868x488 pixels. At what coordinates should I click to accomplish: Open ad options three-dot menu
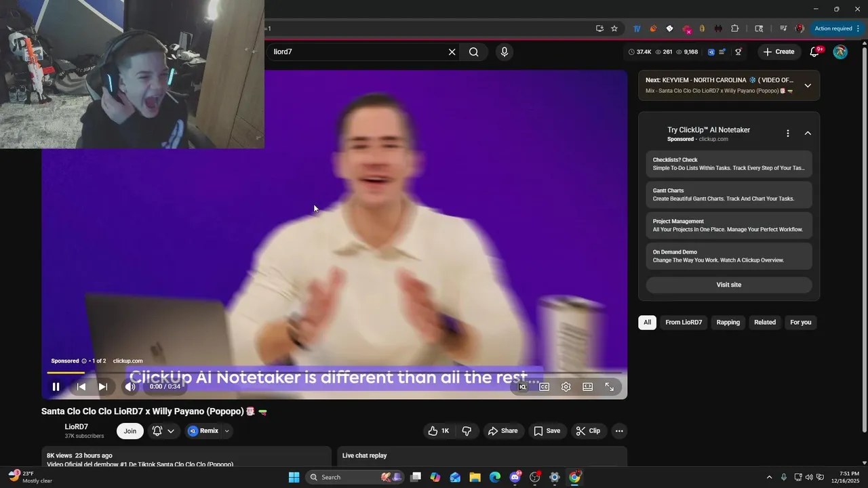click(787, 134)
